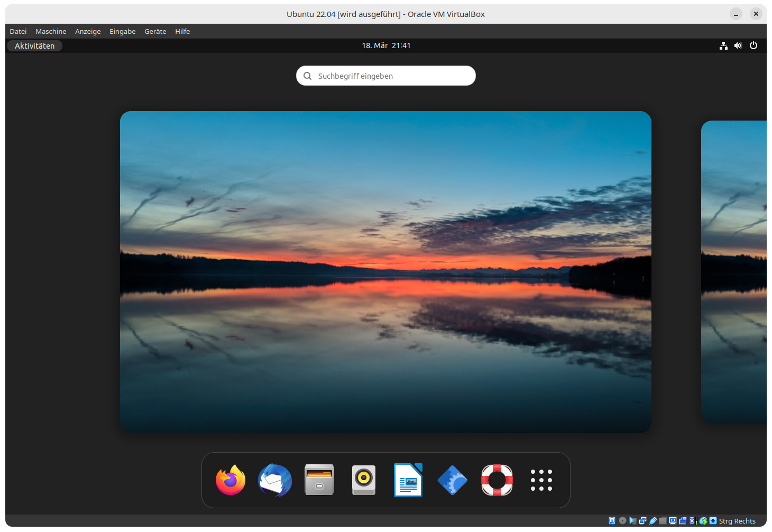Open LibreOffice Writer from the dock

pos(408,480)
